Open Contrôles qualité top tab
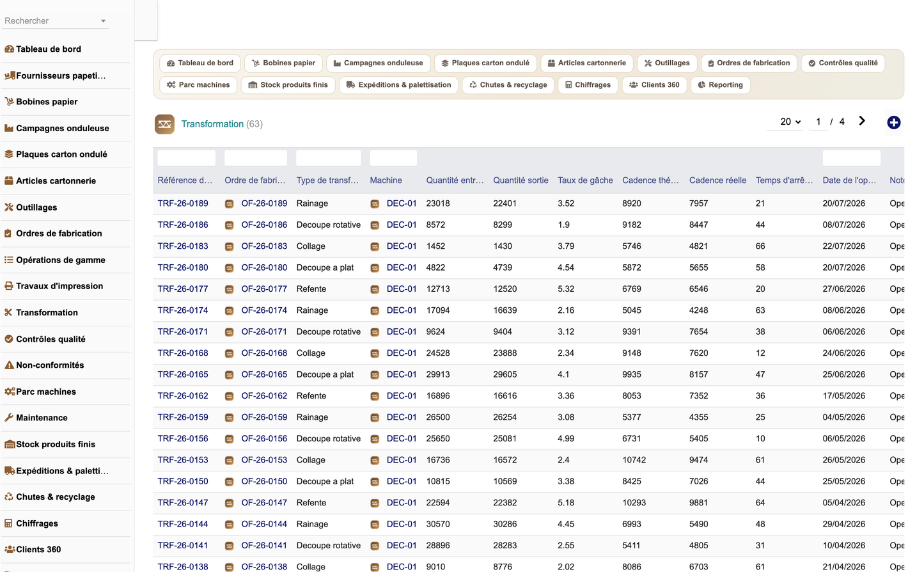This screenshot has width=924, height=572. tap(843, 63)
